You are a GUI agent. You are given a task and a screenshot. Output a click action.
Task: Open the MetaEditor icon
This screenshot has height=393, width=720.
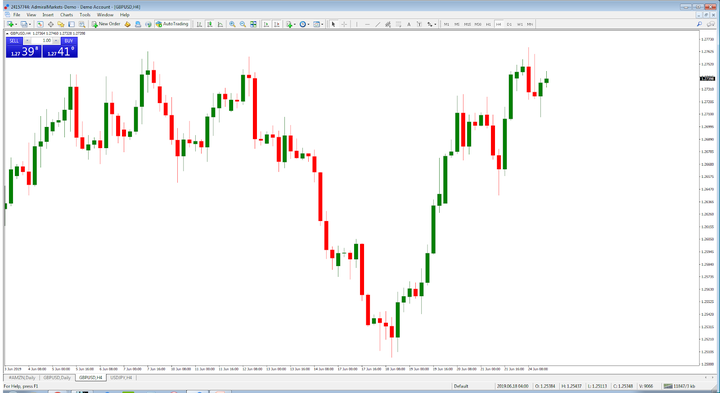[127, 24]
